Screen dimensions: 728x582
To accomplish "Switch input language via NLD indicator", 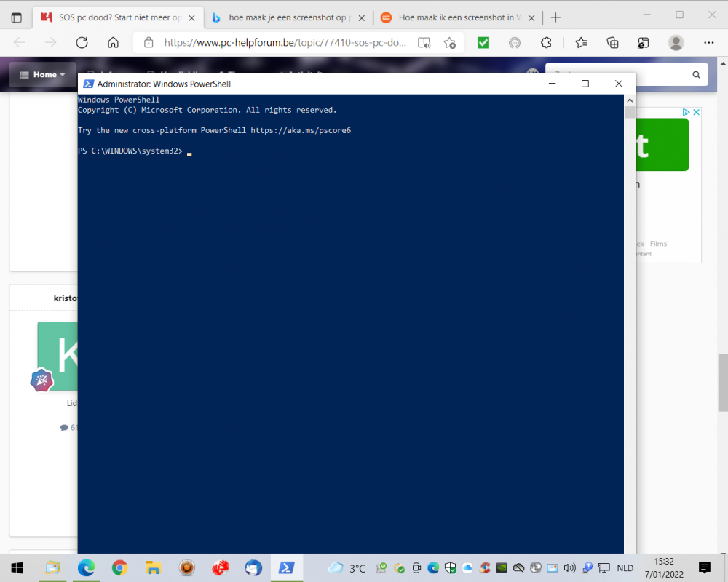I will point(625,568).
